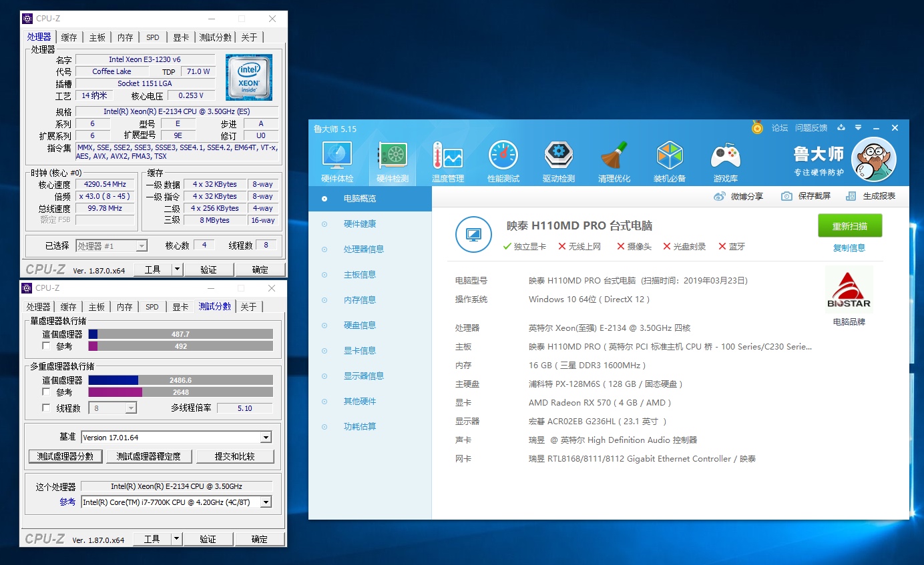Click the download tray icon in 鲁大师 title bar
The image size is (924, 565).
coord(842,128)
